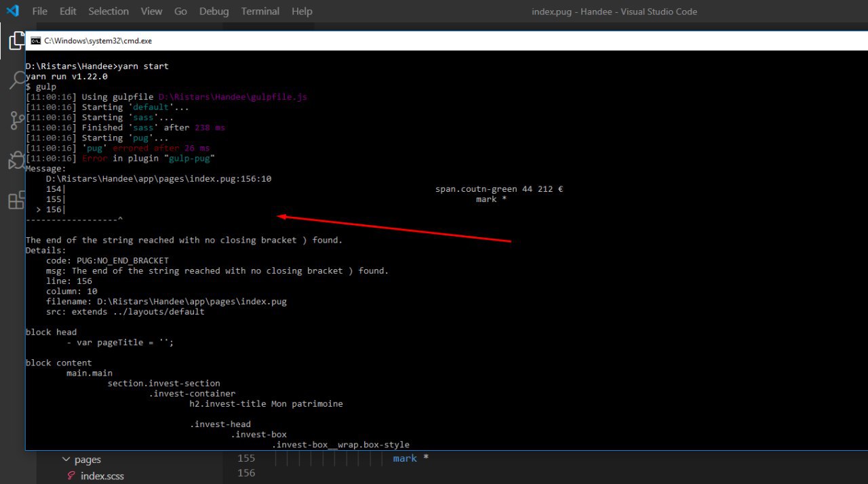The height and width of the screenshot is (484, 868).
Task: Click the '.invest-head' line
Action: [220, 424]
